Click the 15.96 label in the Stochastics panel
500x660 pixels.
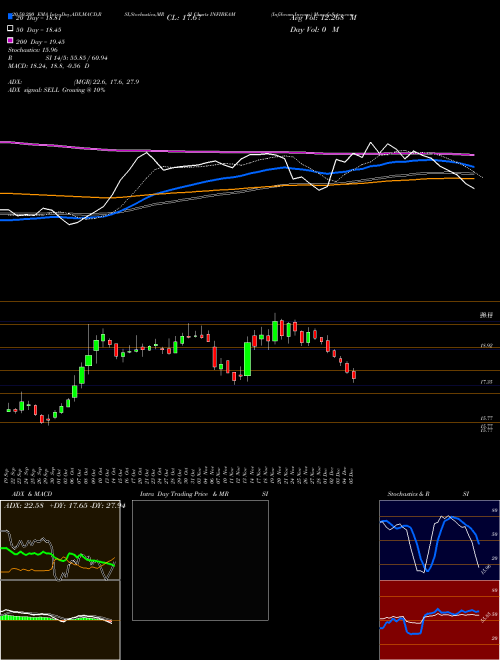point(487,569)
